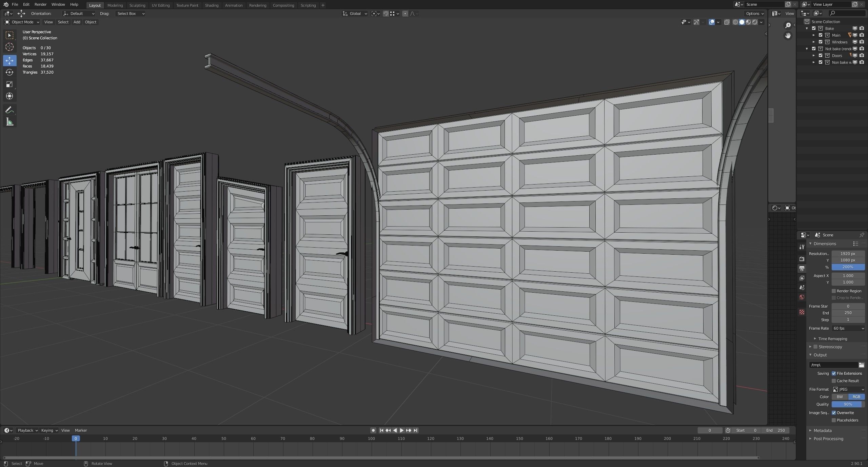Switch to Wireframe viewport shading
Viewport: 868px width, 467px height.
pos(735,22)
